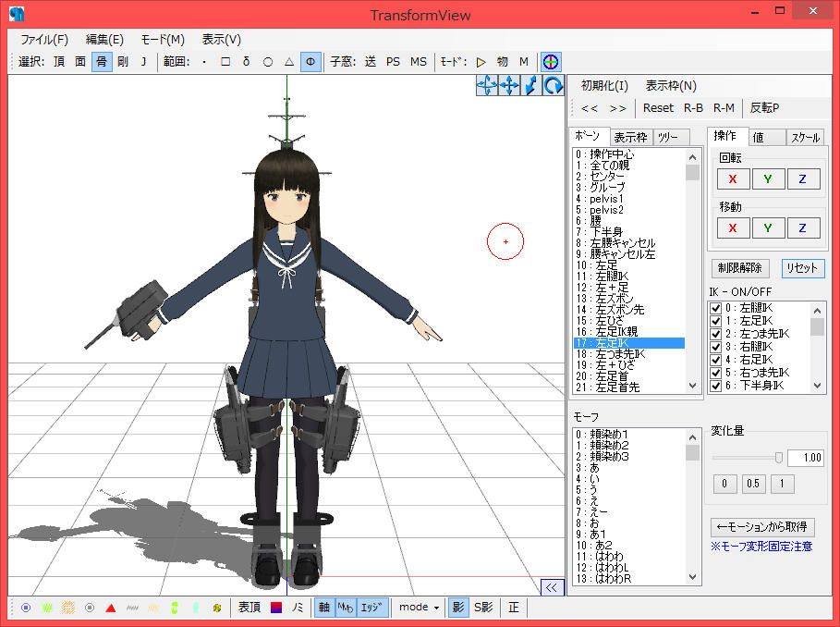Toggle green wireframe display icon
The width and height of the screenshot is (840, 627).
coord(47,608)
